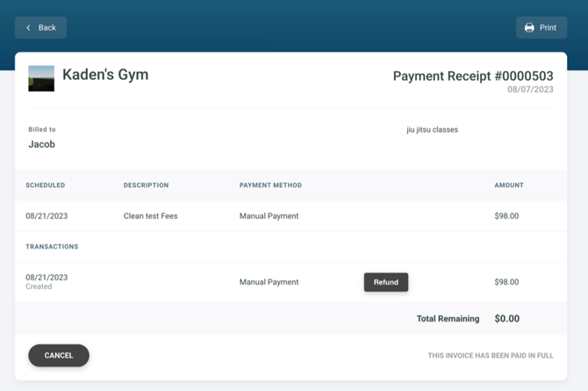Viewport: 588px width, 391px height.
Task: Click the Scheduled column header
Action: click(46, 185)
